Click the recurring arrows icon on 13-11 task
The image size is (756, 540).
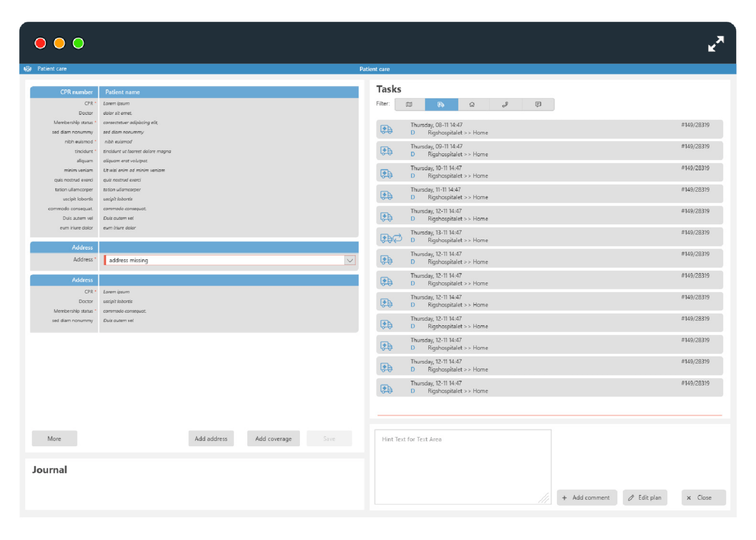pos(398,238)
